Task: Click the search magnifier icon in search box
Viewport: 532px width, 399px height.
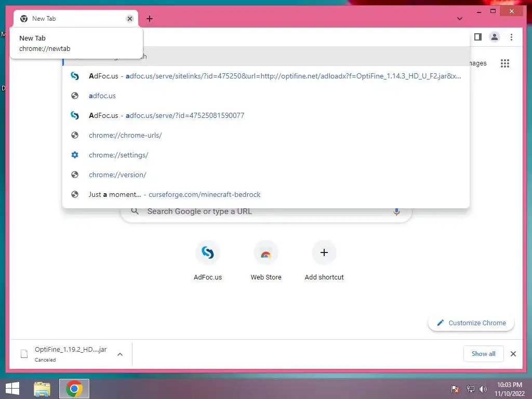Action: [x=135, y=211]
